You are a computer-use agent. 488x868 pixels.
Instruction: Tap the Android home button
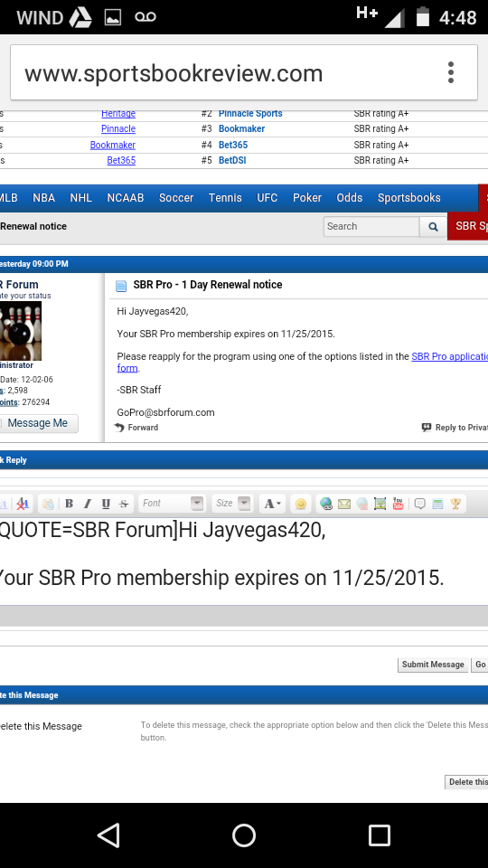244,835
